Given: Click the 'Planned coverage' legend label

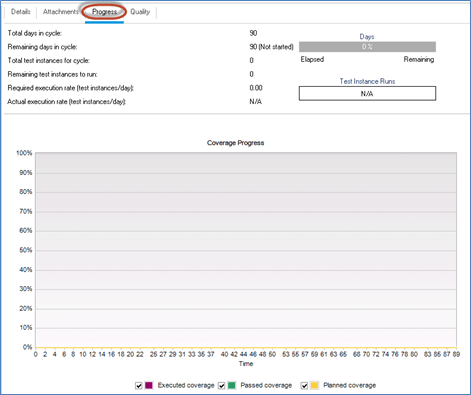Looking at the screenshot, I should [x=349, y=385].
